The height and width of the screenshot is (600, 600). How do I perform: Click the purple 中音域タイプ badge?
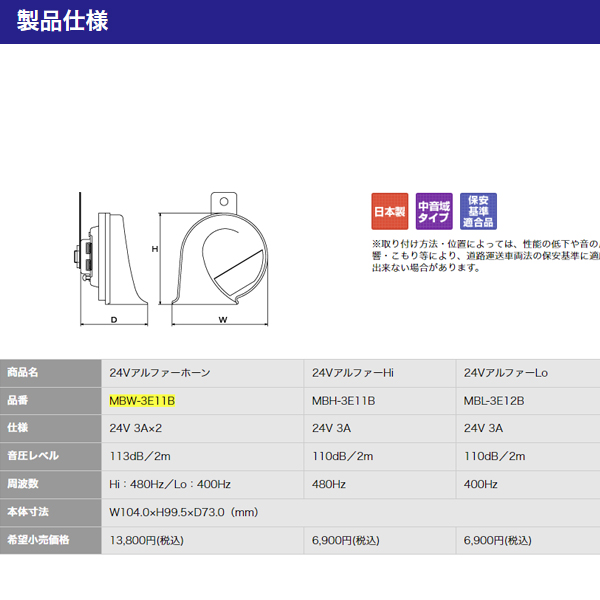(434, 212)
